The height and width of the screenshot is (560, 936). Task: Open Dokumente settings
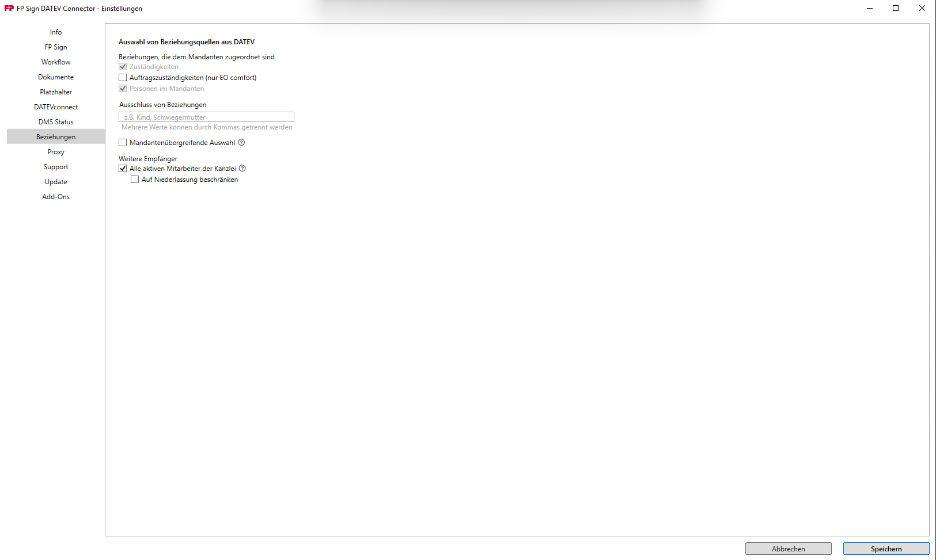[56, 77]
